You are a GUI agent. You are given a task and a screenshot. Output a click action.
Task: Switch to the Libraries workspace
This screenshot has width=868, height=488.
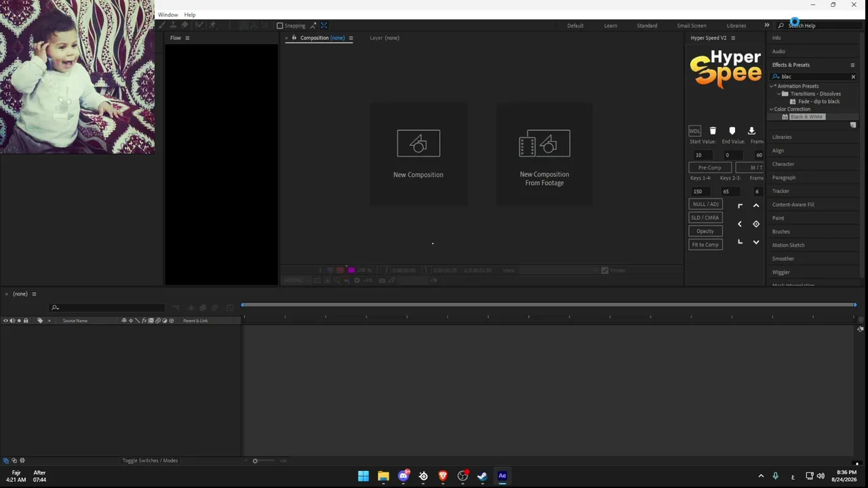736,26
